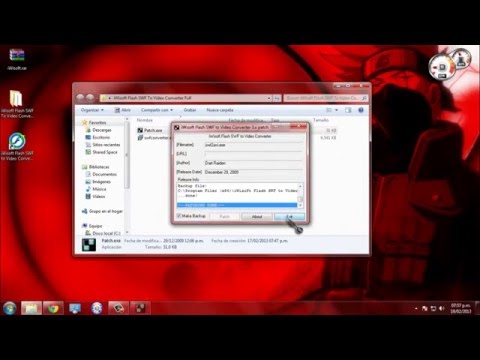Open Favoritos in the navigation pane
Screen dimensions: 480x360
click(x=94, y=123)
